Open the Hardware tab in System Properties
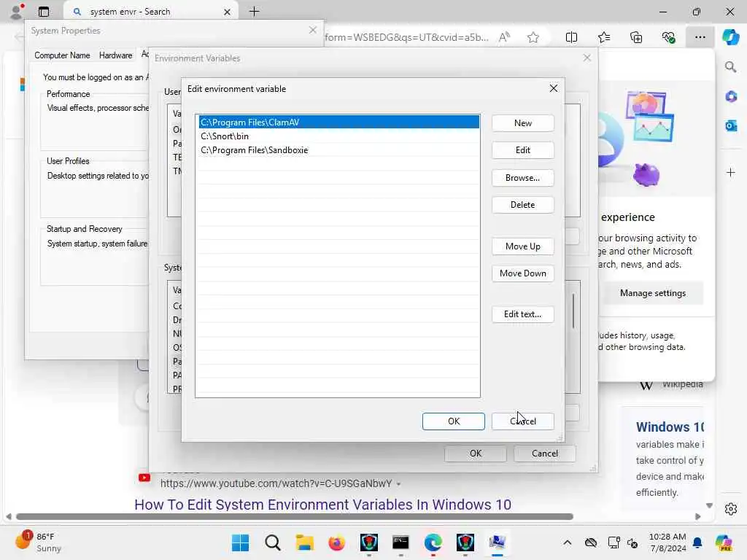This screenshot has height=560, width=747. click(116, 55)
